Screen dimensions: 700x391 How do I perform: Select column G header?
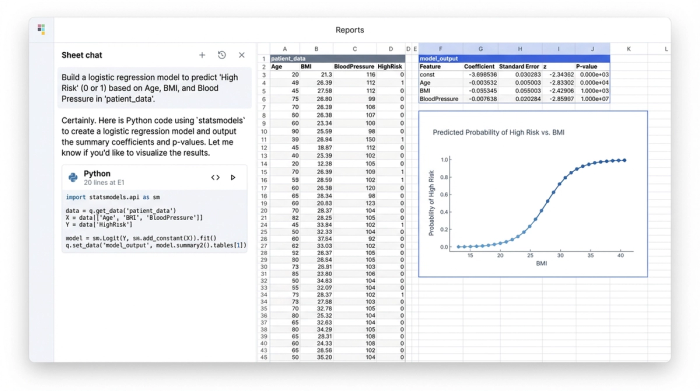point(480,49)
